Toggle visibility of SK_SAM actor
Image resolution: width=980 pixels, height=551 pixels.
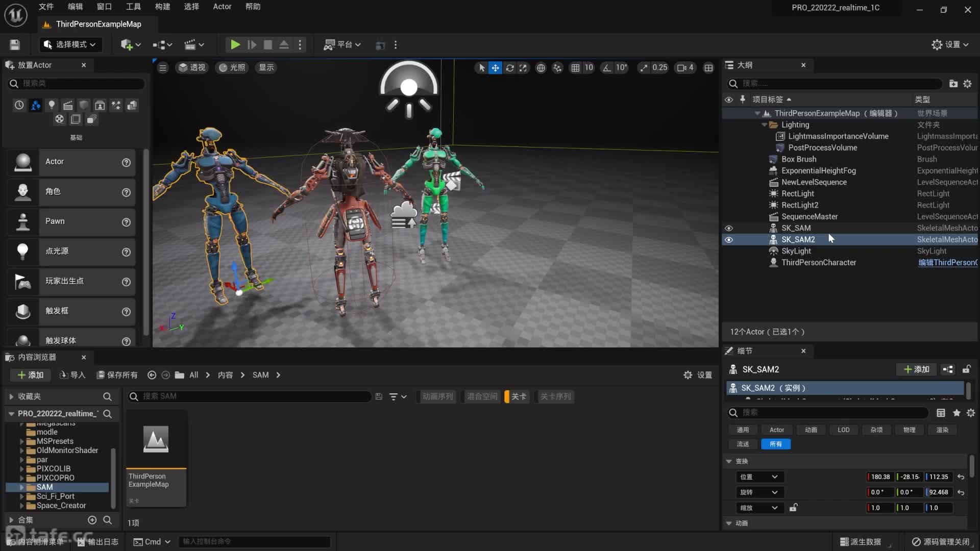[729, 228]
